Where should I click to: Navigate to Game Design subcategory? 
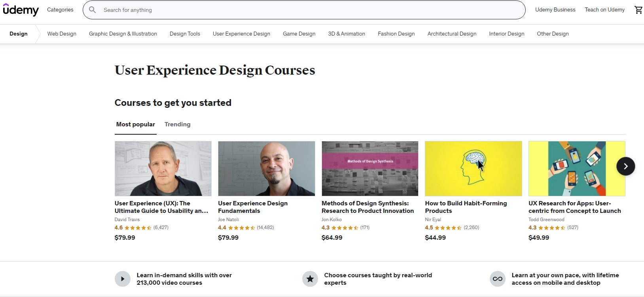[299, 34]
